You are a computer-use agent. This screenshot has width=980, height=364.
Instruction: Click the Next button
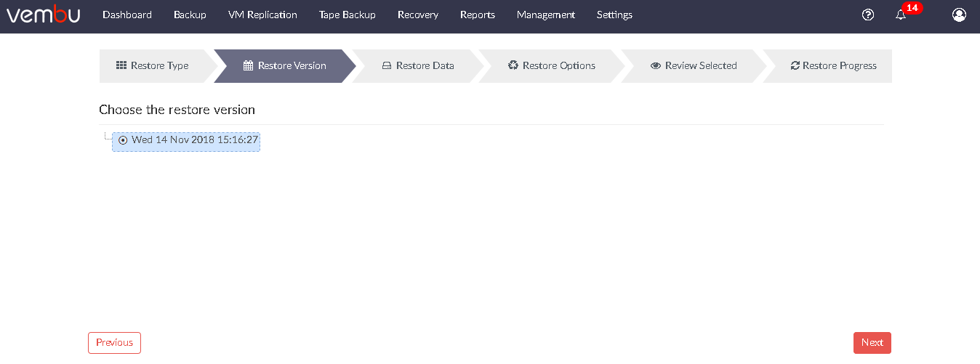[872, 343]
